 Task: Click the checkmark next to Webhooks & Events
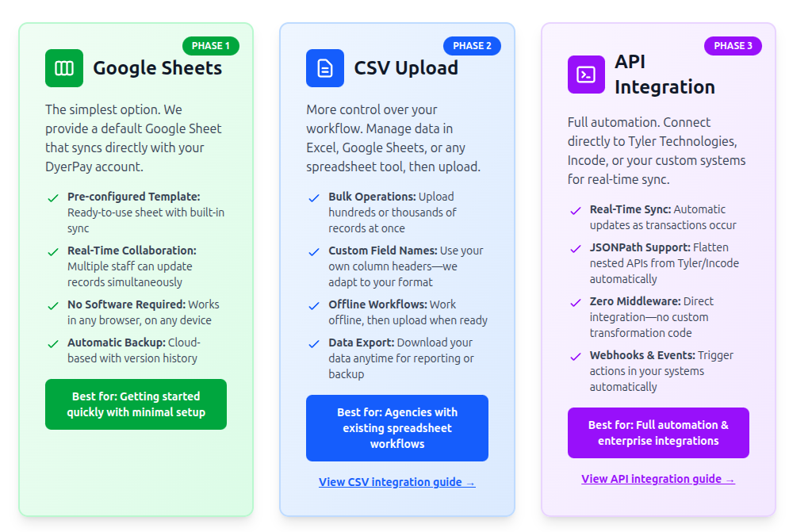(575, 357)
